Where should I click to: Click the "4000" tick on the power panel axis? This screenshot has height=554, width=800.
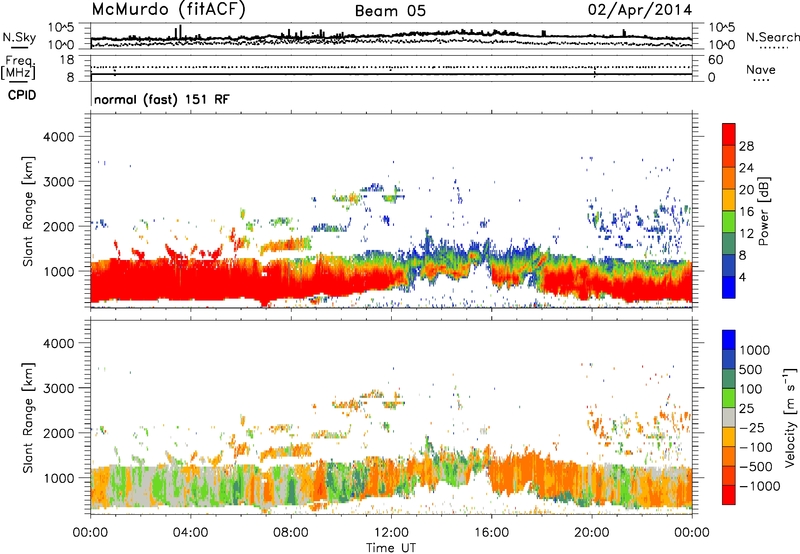pyautogui.click(x=58, y=137)
